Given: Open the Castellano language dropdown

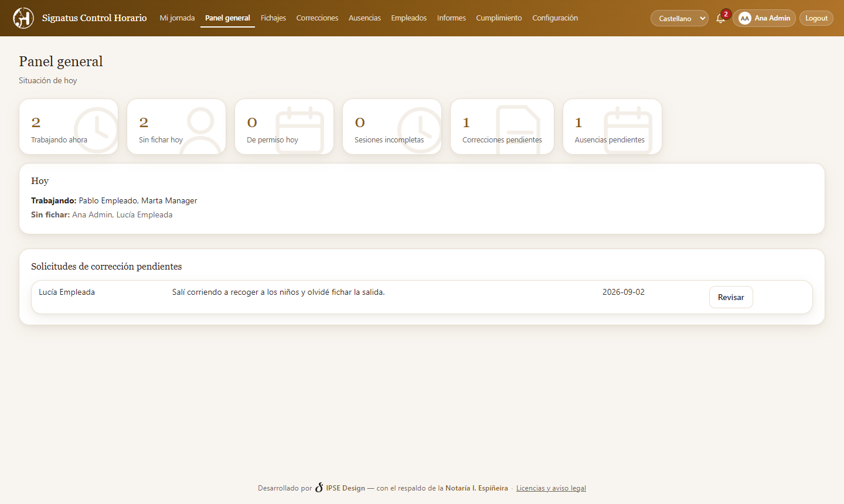Looking at the screenshot, I should [x=679, y=18].
